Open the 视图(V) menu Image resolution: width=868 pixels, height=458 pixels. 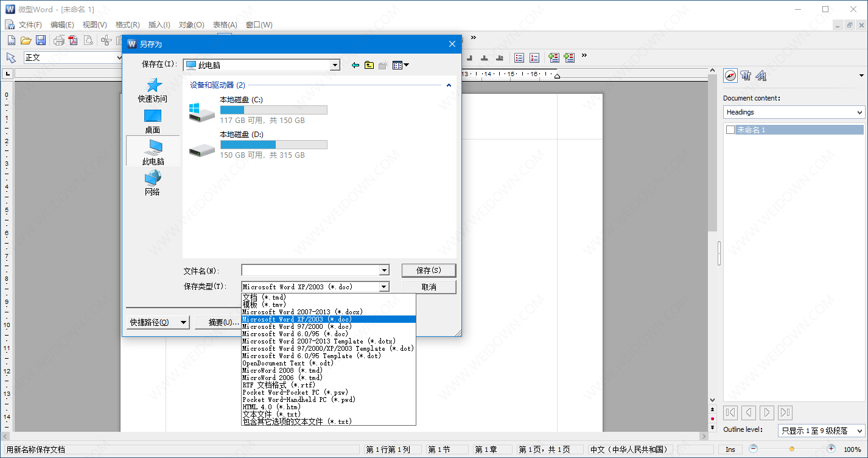tap(94, 25)
